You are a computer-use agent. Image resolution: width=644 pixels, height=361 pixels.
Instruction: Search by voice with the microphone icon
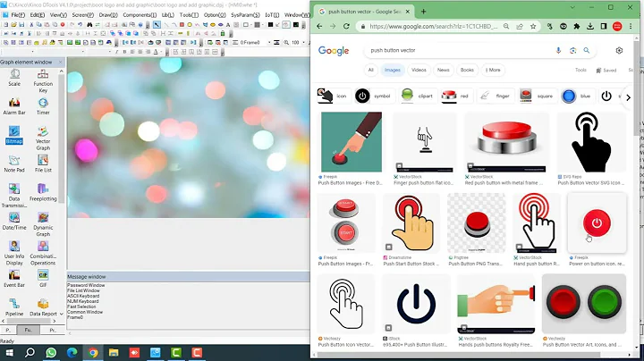(x=558, y=50)
